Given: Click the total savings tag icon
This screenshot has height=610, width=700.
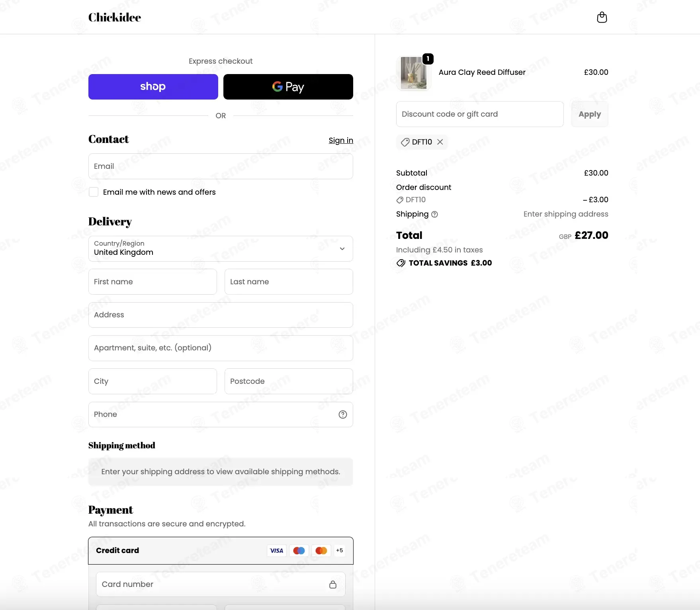Looking at the screenshot, I should coord(401,263).
